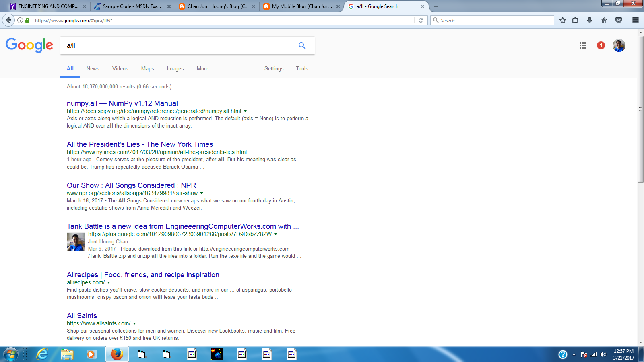
Task: Open the Firefox hamburger menu
Action: (636, 20)
